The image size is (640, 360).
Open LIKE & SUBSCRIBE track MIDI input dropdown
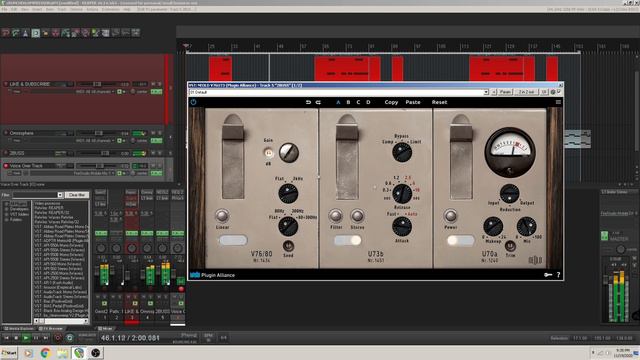point(95,92)
